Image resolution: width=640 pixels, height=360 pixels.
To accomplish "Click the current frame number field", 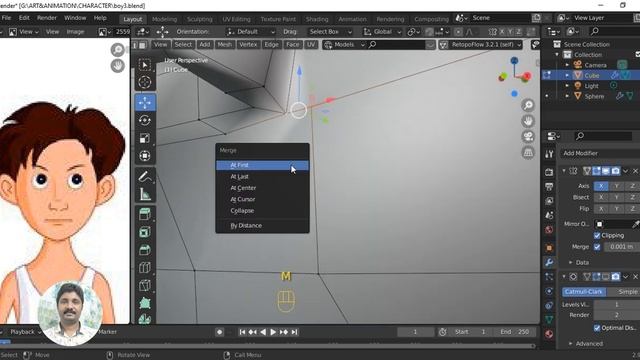I will [x=416, y=332].
